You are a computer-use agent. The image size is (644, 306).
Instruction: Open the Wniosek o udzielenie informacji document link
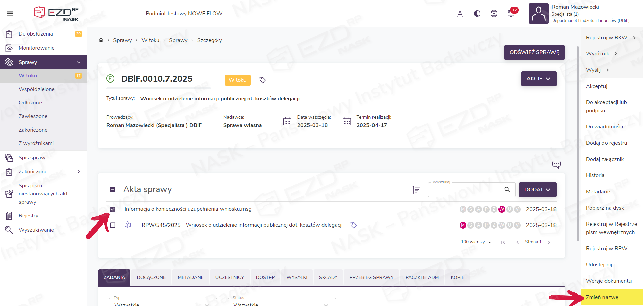(x=264, y=225)
